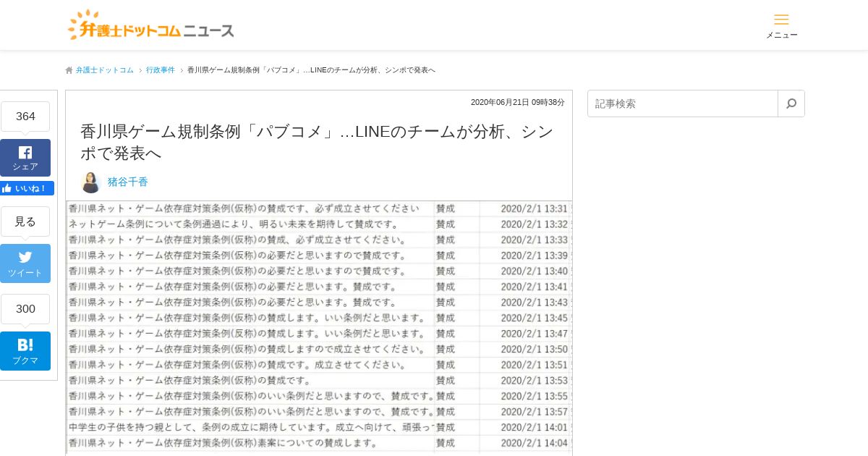Click the 364 share count bubble
Image resolution: width=868 pixels, height=456 pixels.
(25, 117)
